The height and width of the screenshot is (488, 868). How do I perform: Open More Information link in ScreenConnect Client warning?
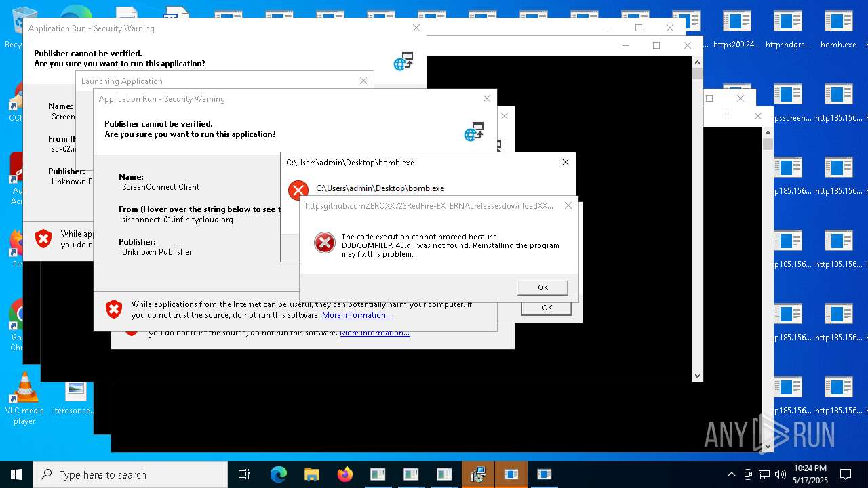click(x=357, y=315)
